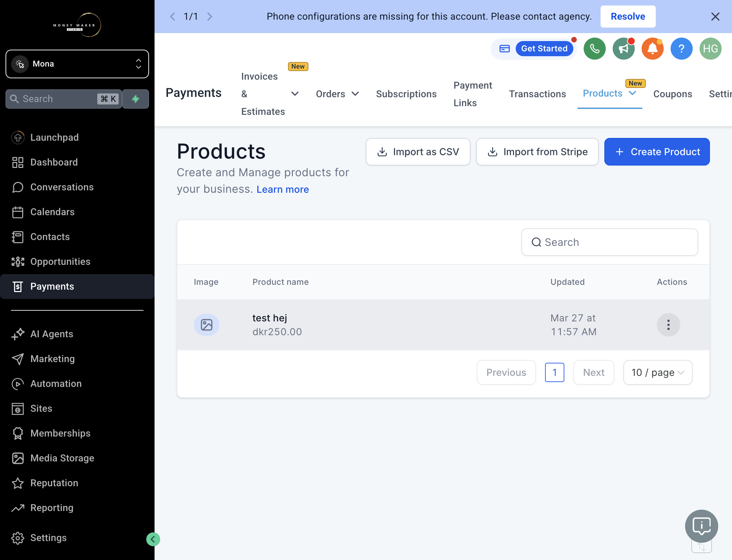
Task: Click the Create Product button
Action: 656,152
